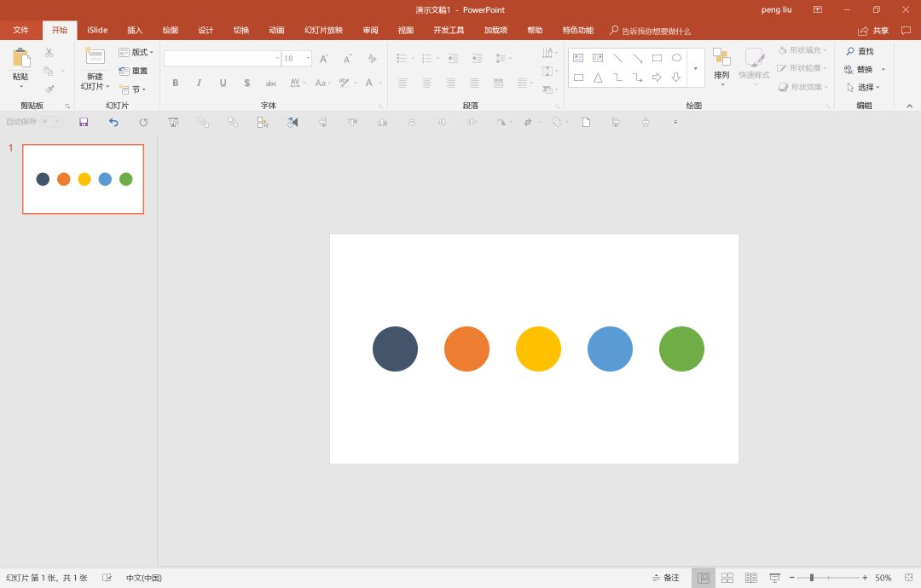This screenshot has width=921, height=588.
Task: Select the rectangle shape in shapes gallery
Action: pos(657,58)
